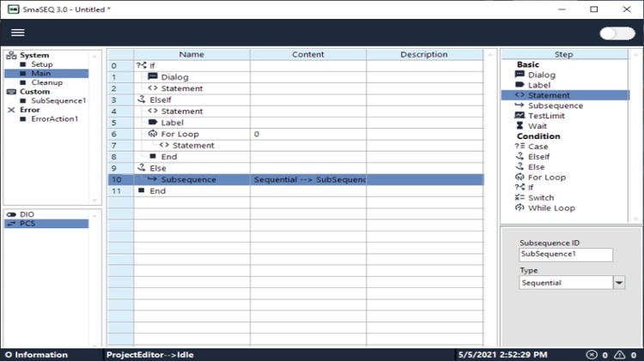Select ErrorAction1 under Error

pyautogui.click(x=55, y=119)
